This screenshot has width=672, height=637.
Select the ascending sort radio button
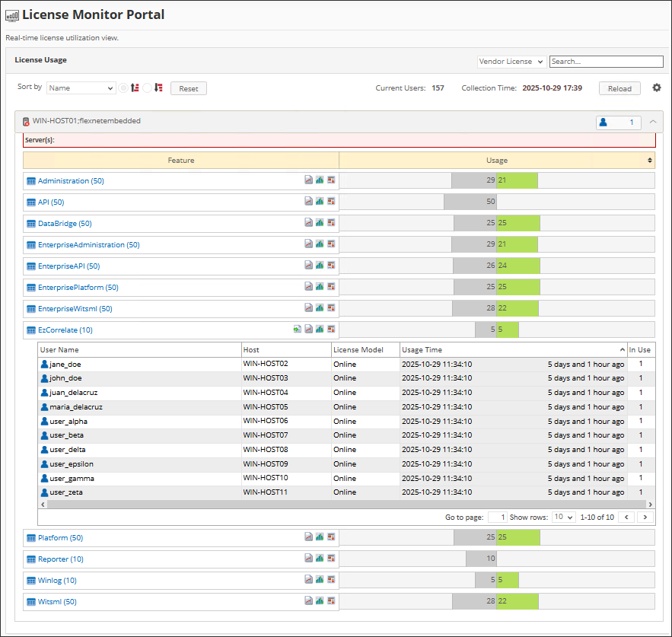pyautogui.click(x=123, y=88)
